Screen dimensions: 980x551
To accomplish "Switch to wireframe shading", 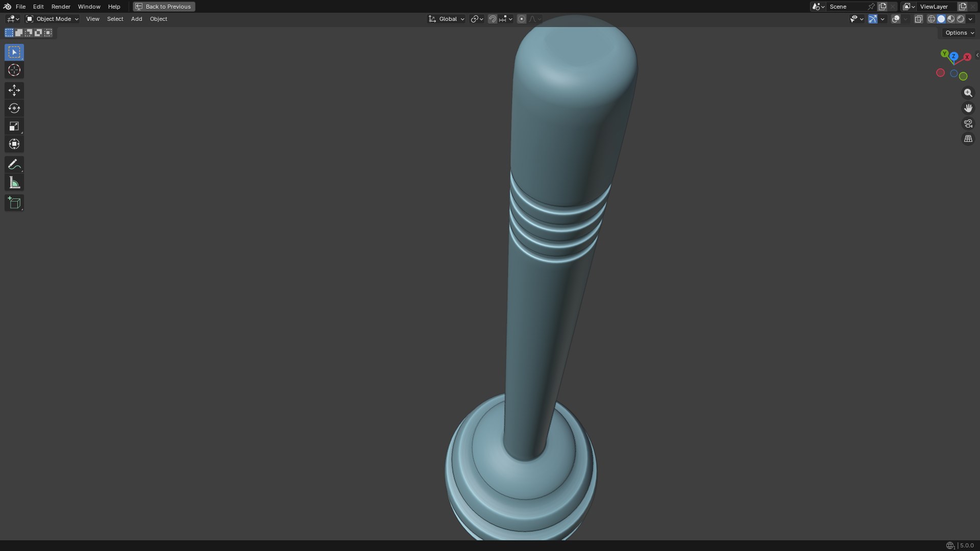I will tap(932, 19).
